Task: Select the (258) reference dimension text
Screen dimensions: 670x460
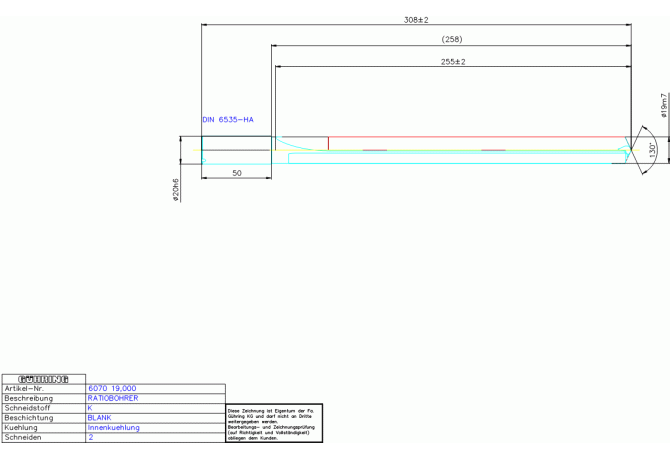Action: click(451, 40)
